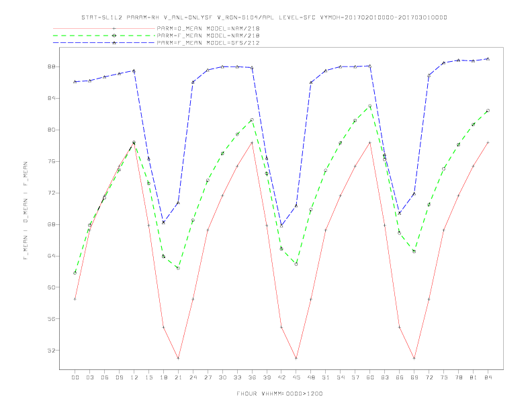The width and height of the screenshot is (532, 411).
Task: Click the x-axis title FHOUR VHHMM:0000>1200
Action: click(279, 394)
